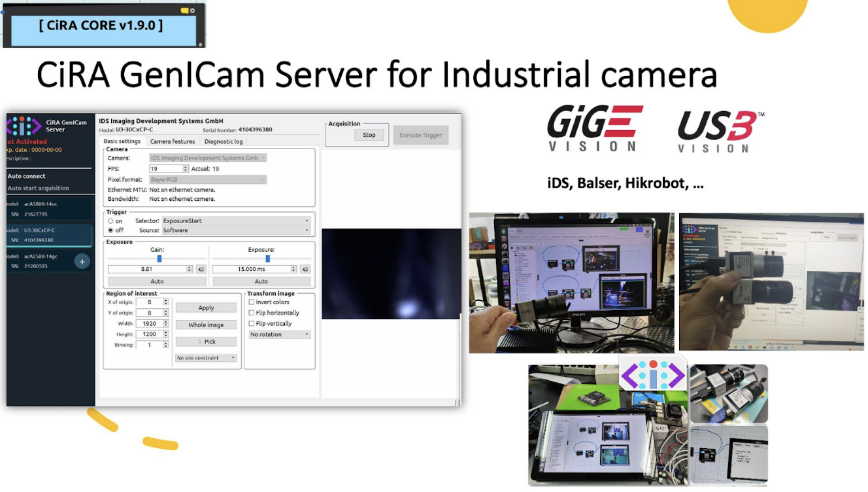Click the live camera preview image
The width and height of the screenshot is (868, 492).
(391, 273)
